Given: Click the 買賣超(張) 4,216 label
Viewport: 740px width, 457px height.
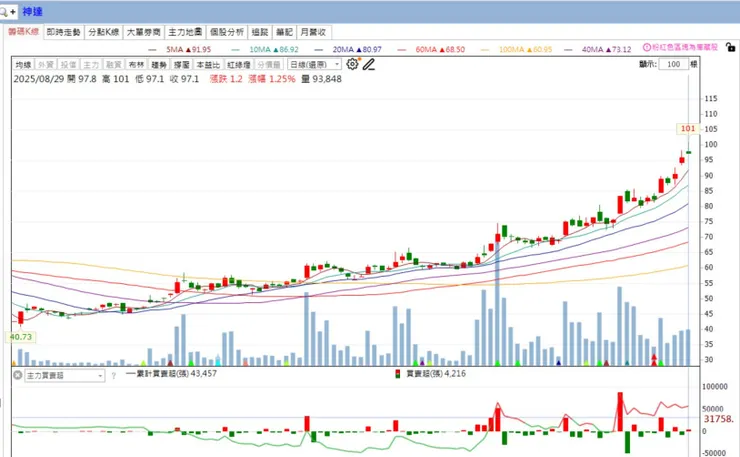Looking at the screenshot, I should (x=436, y=373).
